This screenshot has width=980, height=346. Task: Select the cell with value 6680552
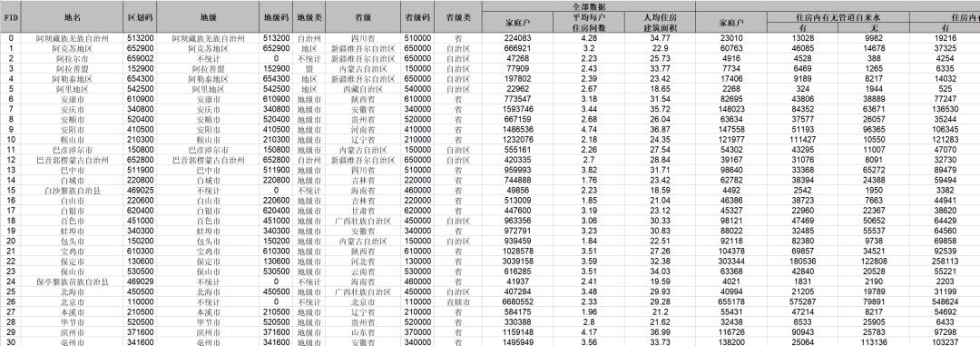tap(517, 301)
